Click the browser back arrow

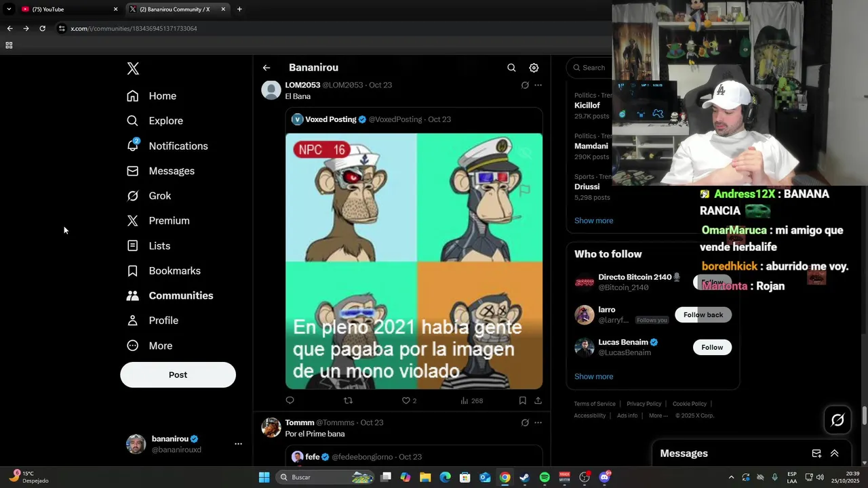(9, 28)
